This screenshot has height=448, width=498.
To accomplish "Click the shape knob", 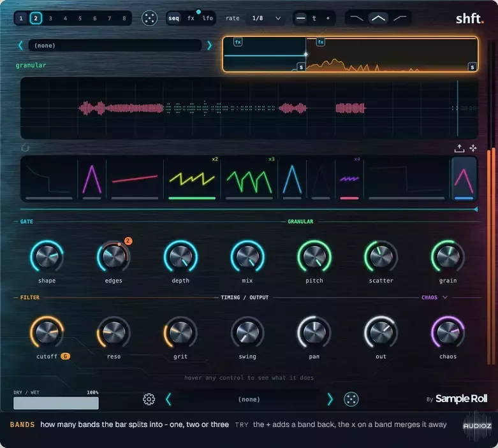I will point(47,257).
